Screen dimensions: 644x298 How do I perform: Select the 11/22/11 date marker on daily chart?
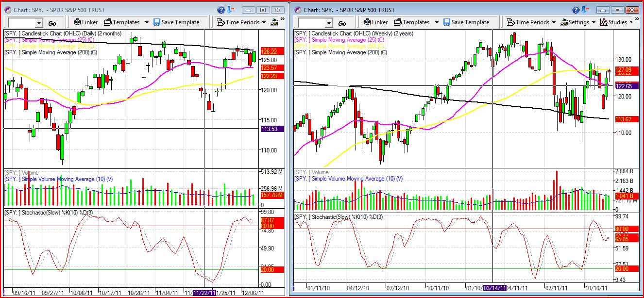click(204, 293)
